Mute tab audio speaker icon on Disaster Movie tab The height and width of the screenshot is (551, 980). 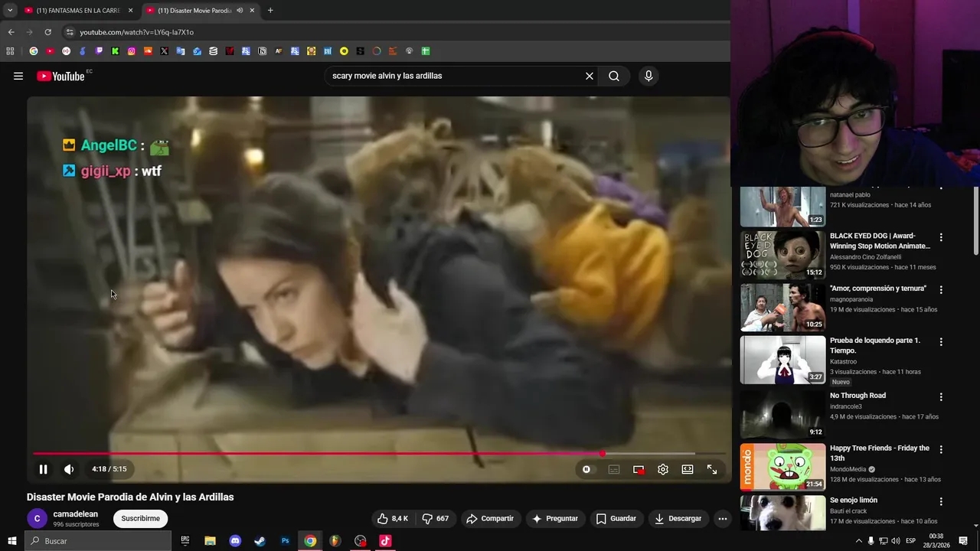tap(240, 10)
